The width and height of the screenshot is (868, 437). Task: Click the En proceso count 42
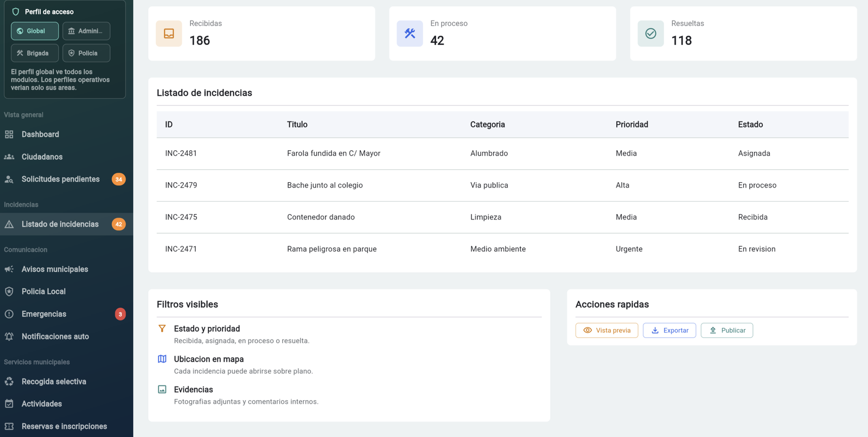coord(437,41)
